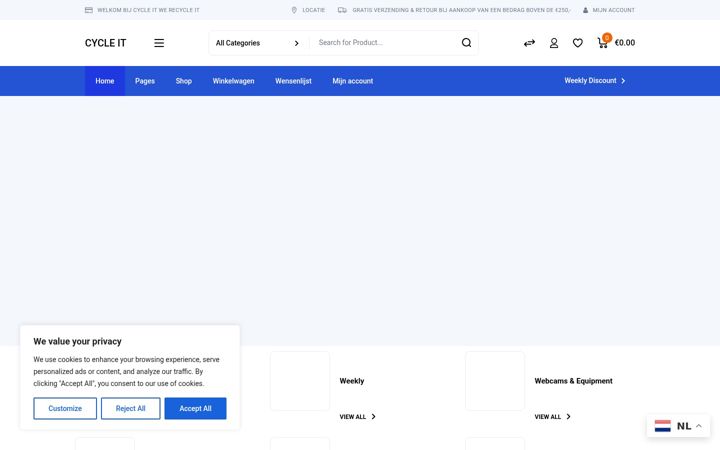
Task: Click the orange cart count badge
Action: tap(607, 38)
